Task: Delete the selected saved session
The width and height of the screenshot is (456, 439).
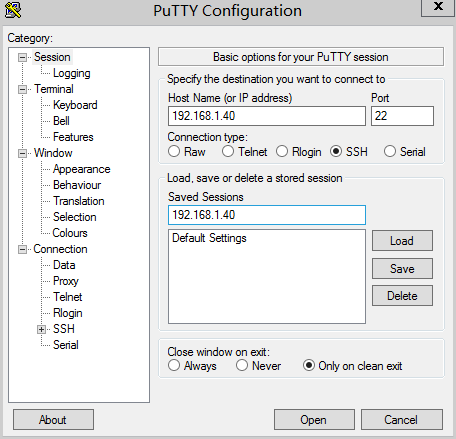Action: tap(402, 296)
